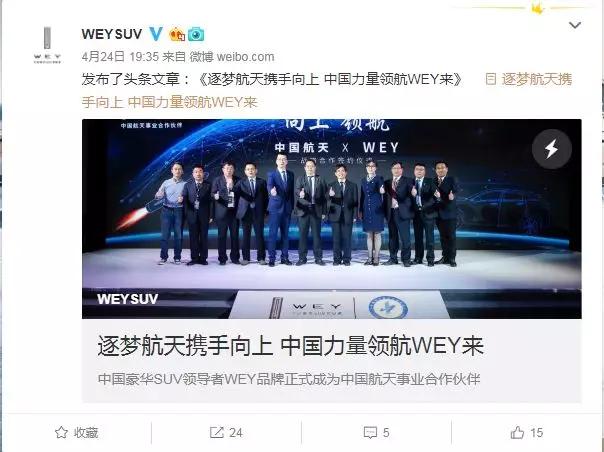
Task: Click the article document icon before link
Action: click(x=490, y=79)
